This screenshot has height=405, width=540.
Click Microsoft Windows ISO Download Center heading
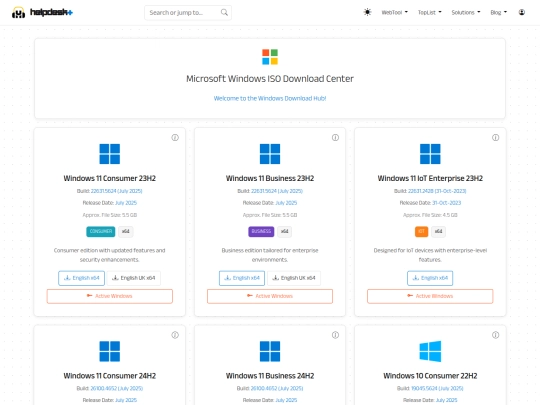(270, 79)
